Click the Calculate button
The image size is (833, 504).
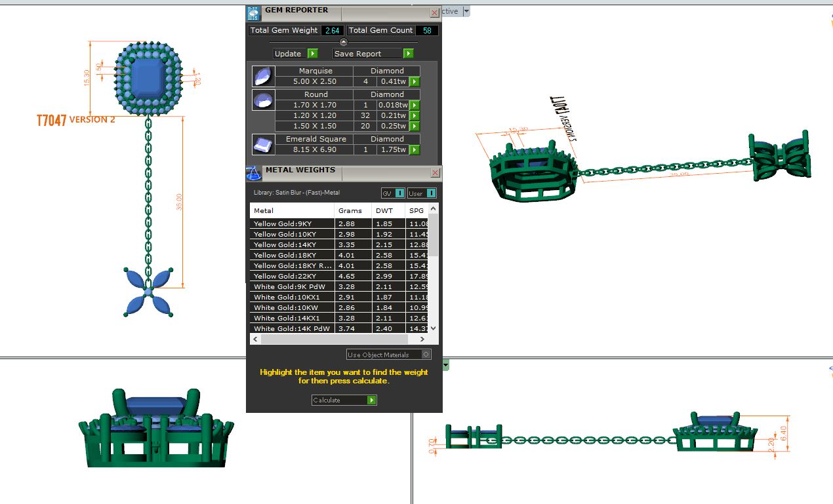click(344, 400)
